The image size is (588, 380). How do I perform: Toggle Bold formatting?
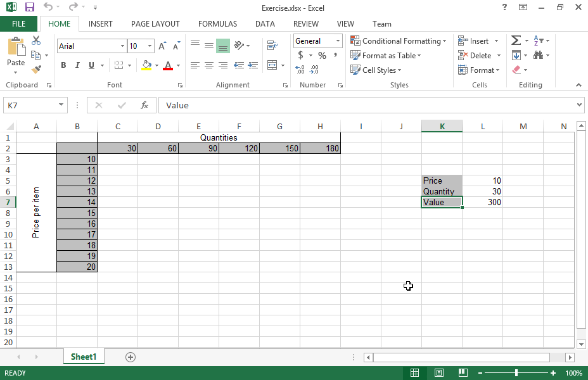pos(63,65)
